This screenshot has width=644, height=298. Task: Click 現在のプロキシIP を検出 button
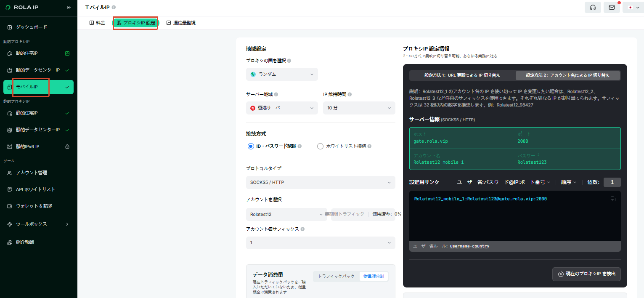(586, 274)
